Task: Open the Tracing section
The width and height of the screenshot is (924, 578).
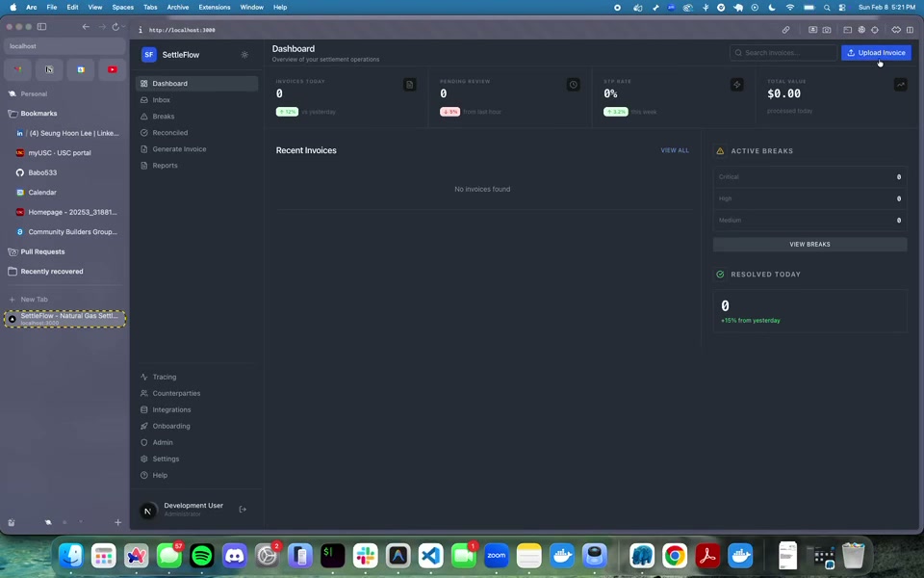Action: click(164, 377)
